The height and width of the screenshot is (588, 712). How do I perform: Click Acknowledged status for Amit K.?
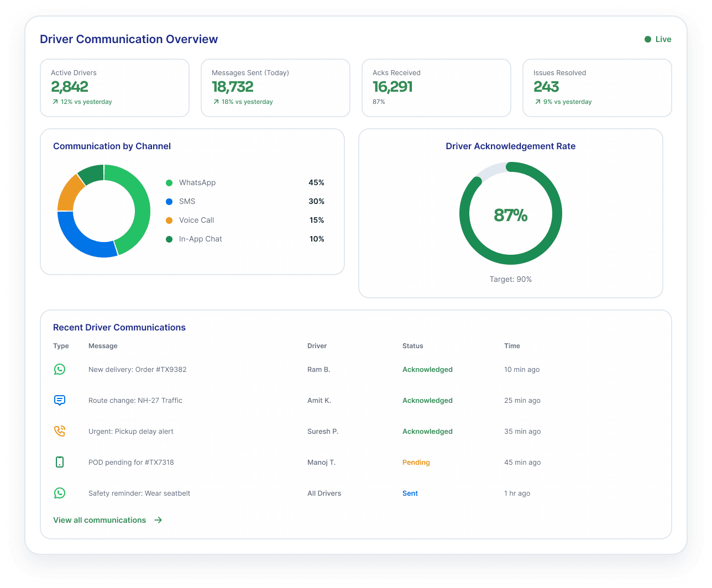click(x=427, y=400)
